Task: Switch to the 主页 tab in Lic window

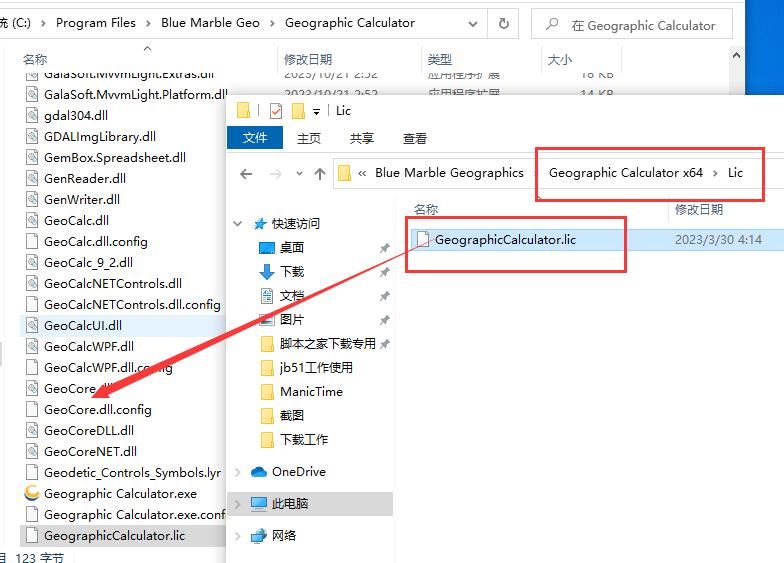Action: click(308, 138)
